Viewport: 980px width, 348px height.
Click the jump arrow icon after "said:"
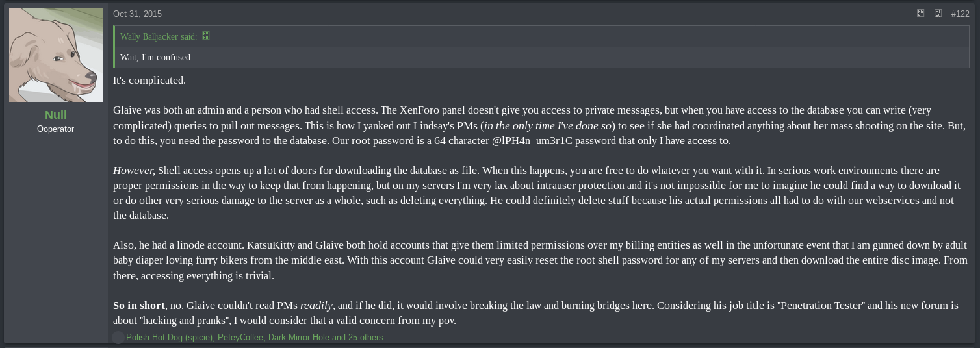click(x=206, y=36)
